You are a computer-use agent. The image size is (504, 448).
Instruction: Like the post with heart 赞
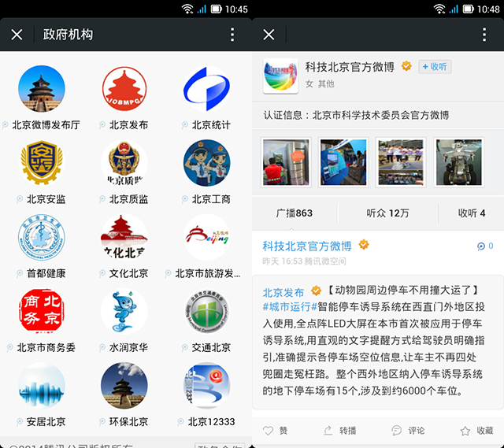click(x=276, y=431)
